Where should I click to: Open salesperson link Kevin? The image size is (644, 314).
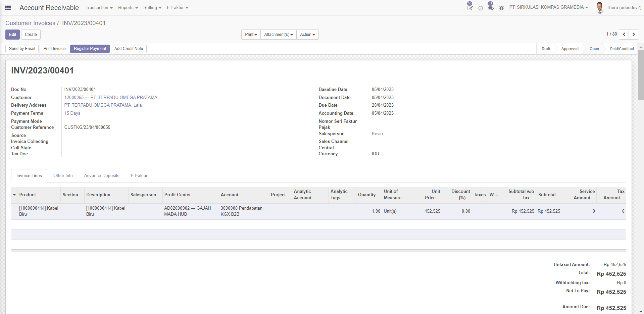tap(377, 134)
